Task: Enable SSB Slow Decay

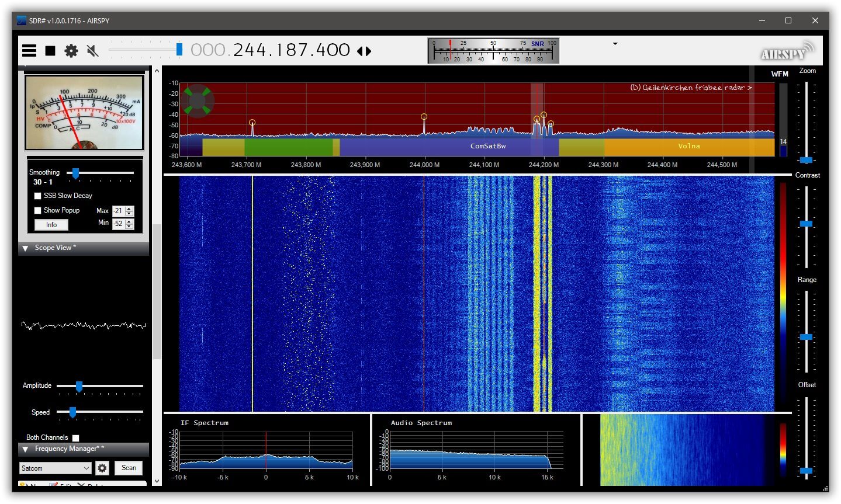Action: pos(38,196)
